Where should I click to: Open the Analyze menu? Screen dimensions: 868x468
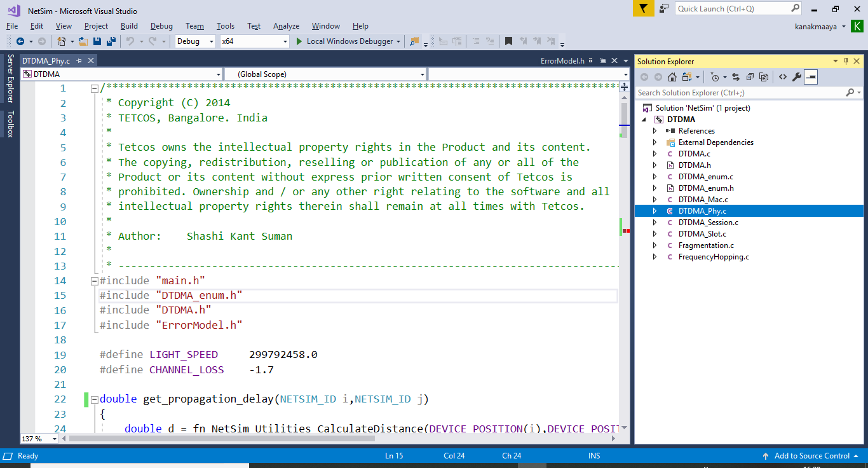click(x=286, y=26)
